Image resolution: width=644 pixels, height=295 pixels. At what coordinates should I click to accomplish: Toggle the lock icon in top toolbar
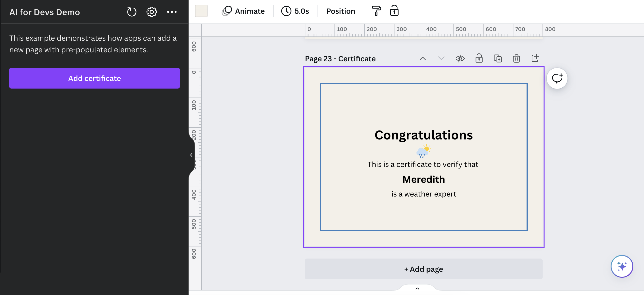tap(394, 10)
